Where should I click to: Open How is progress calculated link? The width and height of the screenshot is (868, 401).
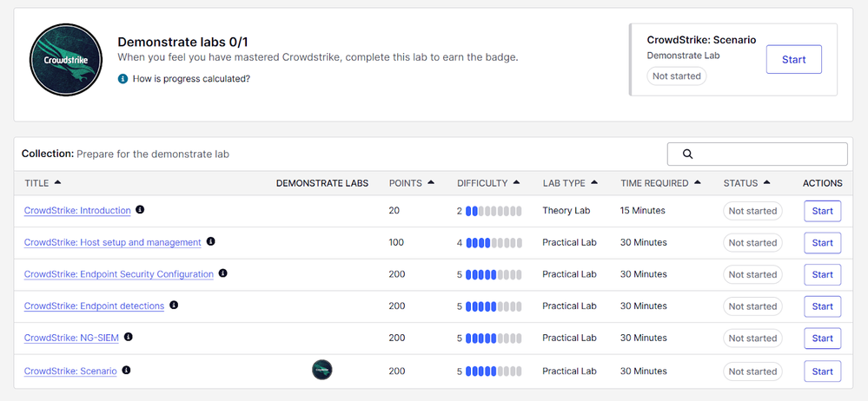(191, 79)
